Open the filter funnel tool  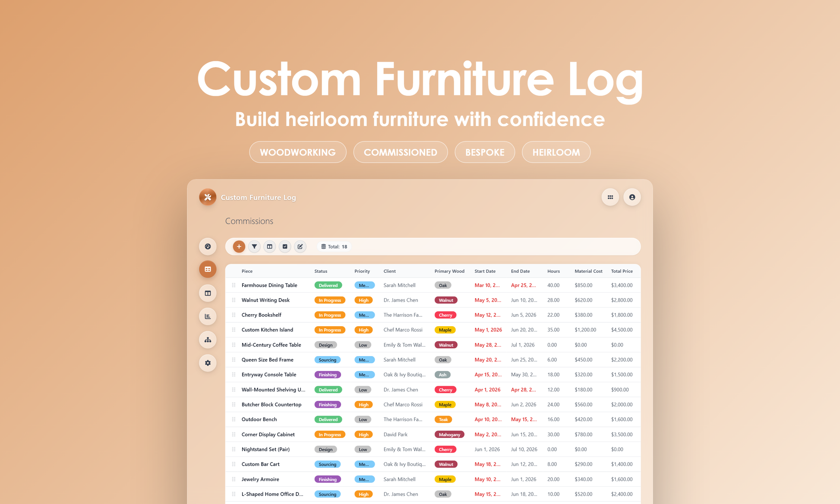click(254, 246)
